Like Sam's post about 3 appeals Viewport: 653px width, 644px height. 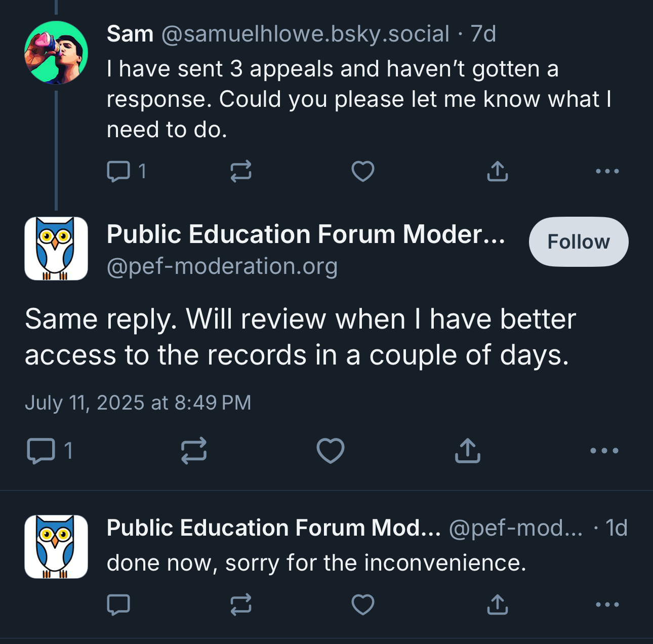(x=363, y=171)
